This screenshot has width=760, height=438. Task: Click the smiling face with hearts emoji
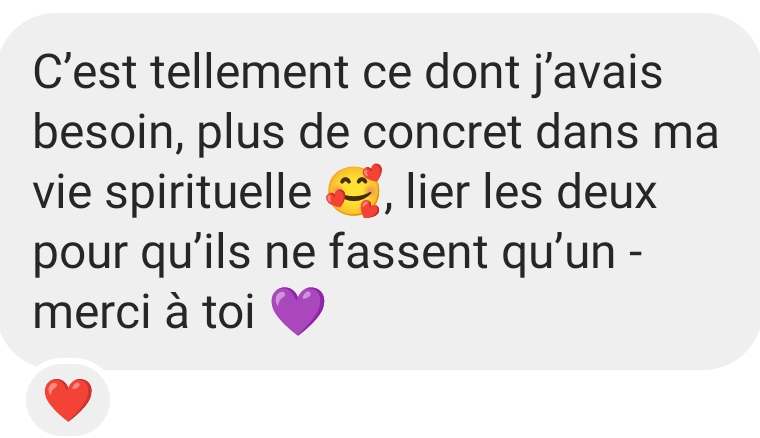pyautogui.click(x=354, y=191)
